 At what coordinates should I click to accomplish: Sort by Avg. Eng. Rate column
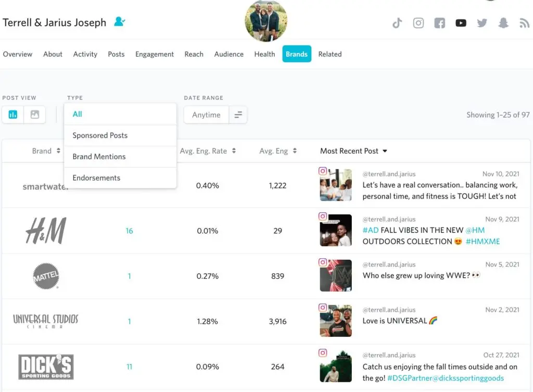[x=208, y=151]
